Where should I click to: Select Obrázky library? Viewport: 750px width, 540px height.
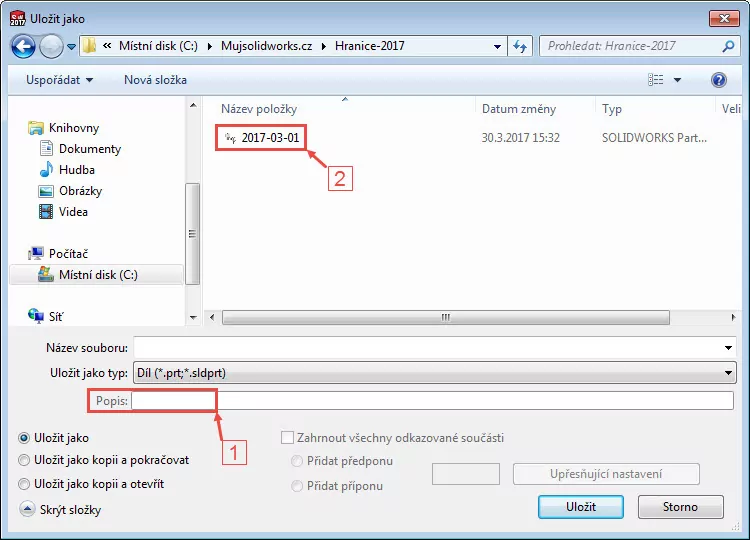[80, 191]
